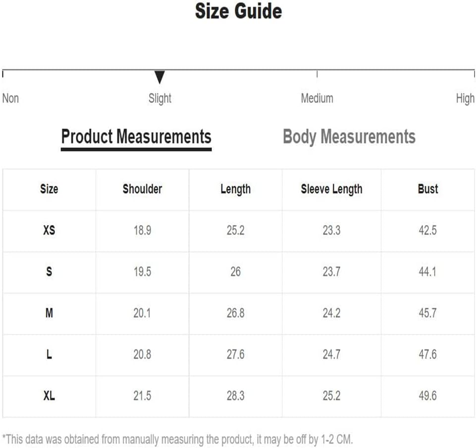Click the High label at the scale end
This screenshot has height=448, width=476.
tap(465, 98)
